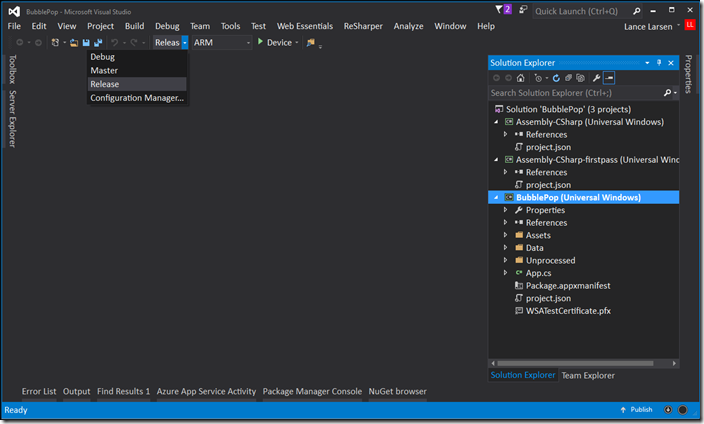The image size is (704, 424).
Task: Click the LL user account avatar
Action: click(x=690, y=25)
